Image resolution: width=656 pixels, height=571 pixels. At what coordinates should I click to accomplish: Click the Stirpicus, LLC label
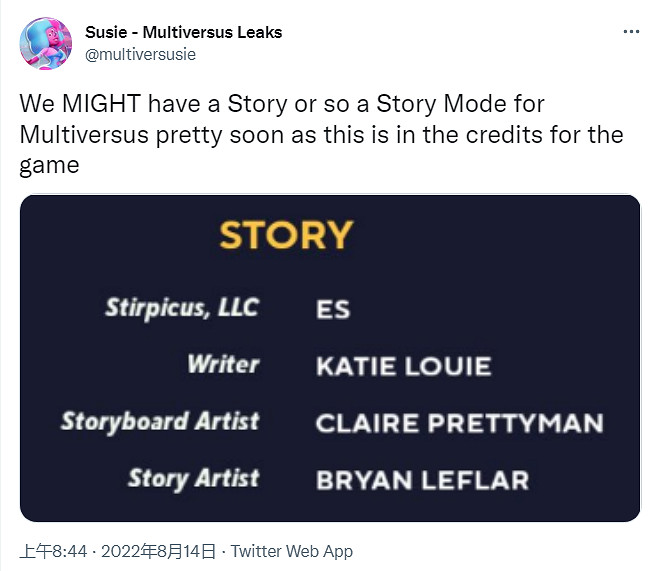[181, 307]
